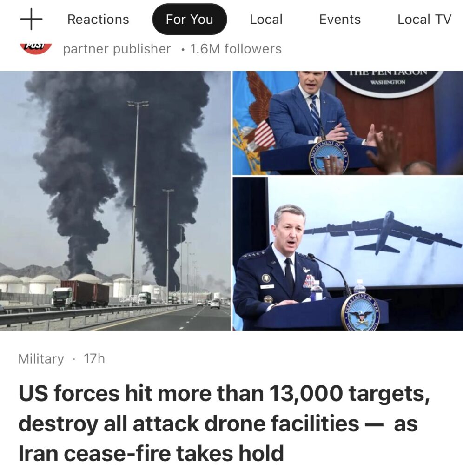Click the container truck in the smoke photo

coord(81,293)
